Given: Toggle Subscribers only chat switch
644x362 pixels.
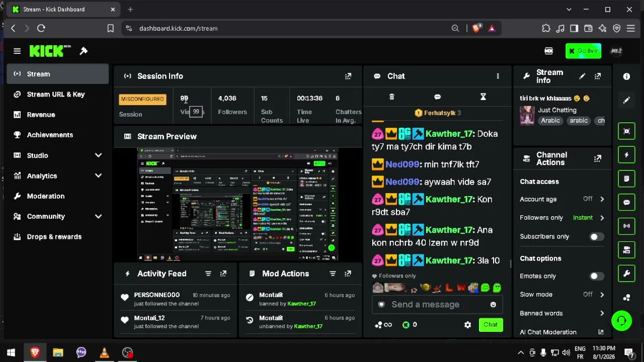Looking at the screenshot, I should click(x=596, y=236).
